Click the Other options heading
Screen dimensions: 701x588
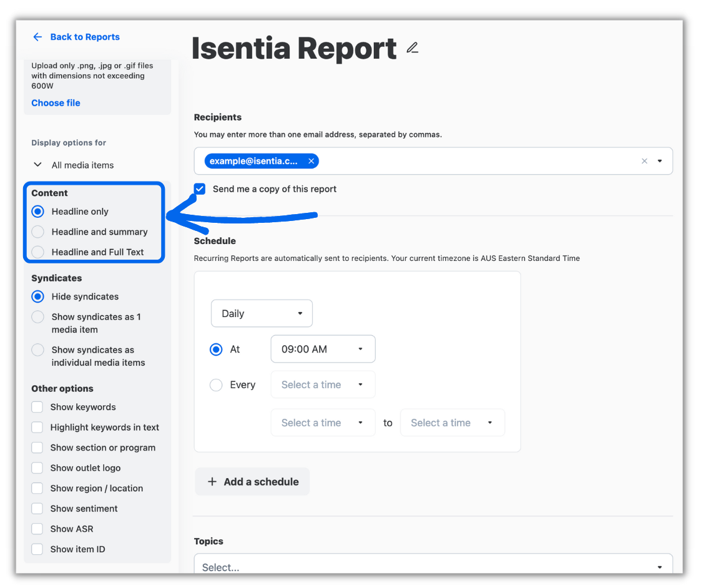tap(62, 389)
